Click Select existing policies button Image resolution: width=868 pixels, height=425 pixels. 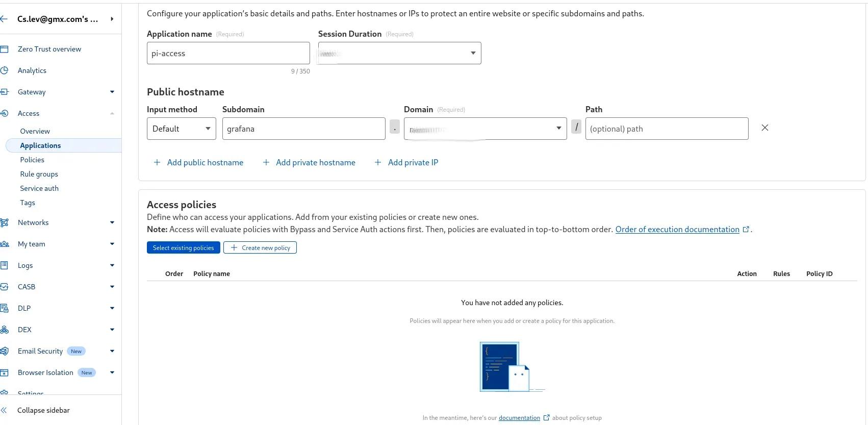click(x=184, y=247)
